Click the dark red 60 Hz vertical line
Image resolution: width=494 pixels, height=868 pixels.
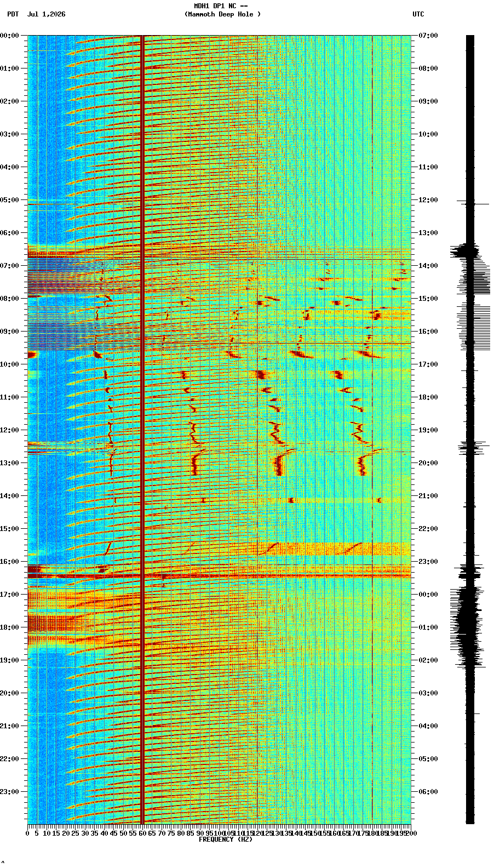point(142,430)
